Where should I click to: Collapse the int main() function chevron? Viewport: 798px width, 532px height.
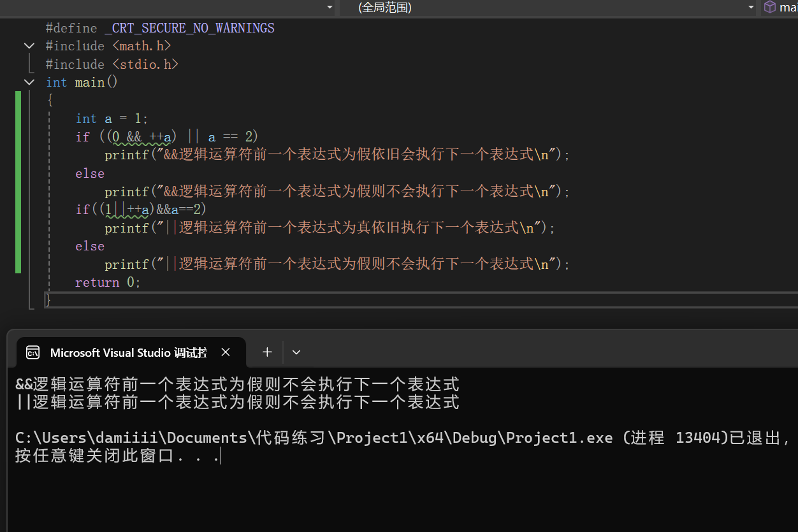[29, 82]
